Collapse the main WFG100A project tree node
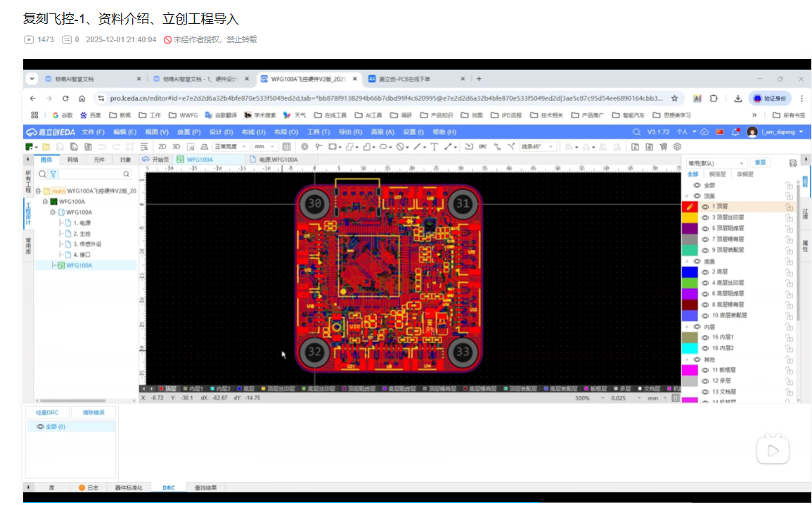The width and height of the screenshot is (812, 505). click(x=38, y=191)
